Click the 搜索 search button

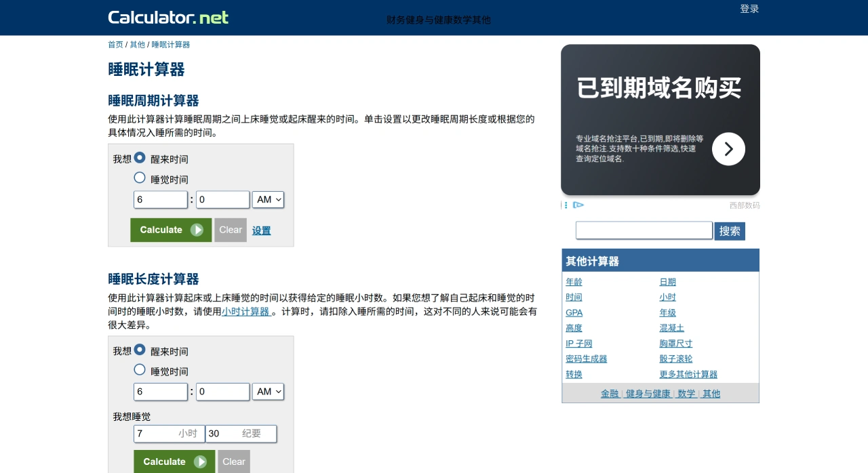tap(729, 230)
